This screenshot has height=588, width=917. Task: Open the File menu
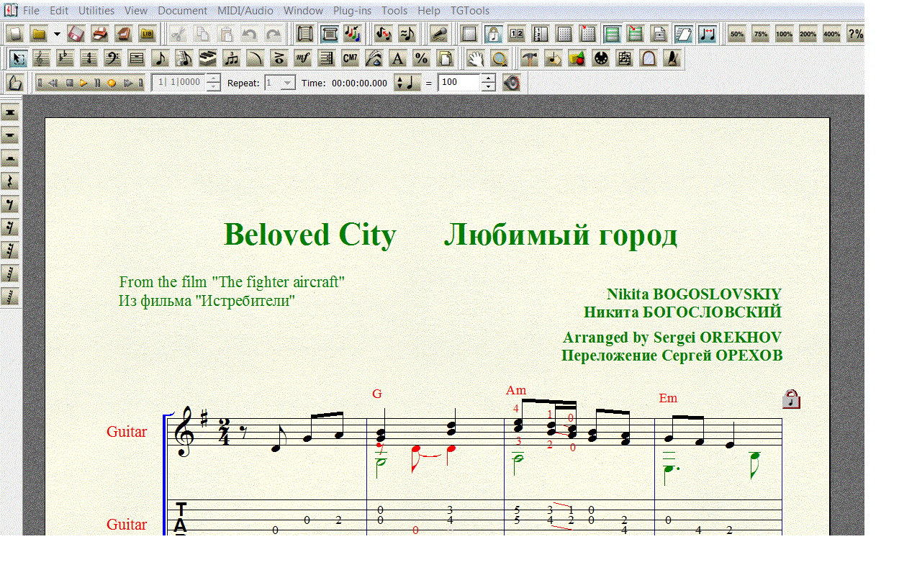[x=31, y=11]
